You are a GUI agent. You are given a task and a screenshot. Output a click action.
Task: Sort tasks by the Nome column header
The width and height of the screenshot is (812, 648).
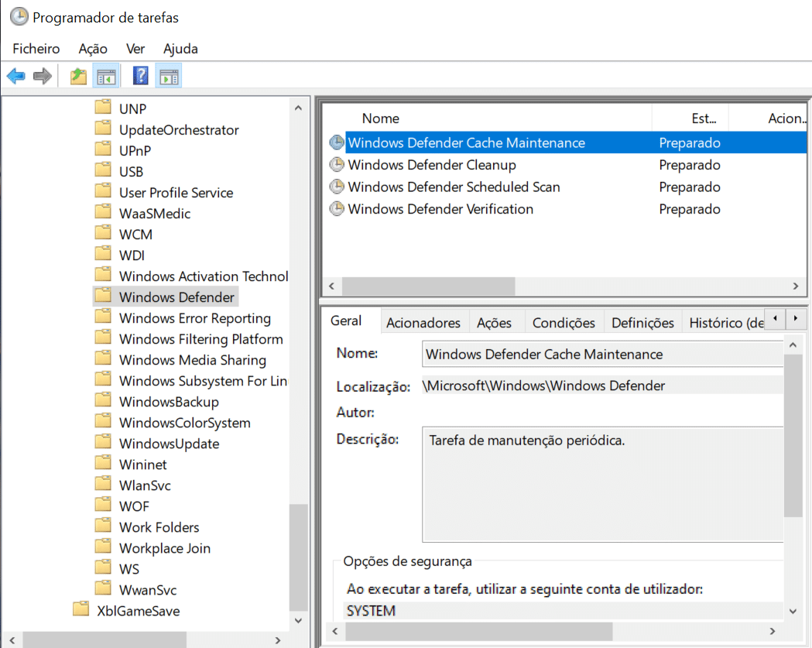[487, 118]
